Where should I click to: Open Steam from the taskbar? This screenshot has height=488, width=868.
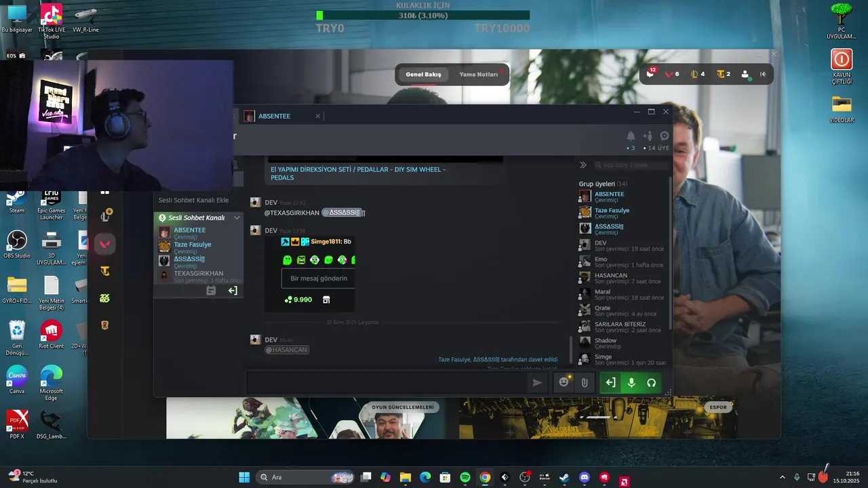pos(564,477)
